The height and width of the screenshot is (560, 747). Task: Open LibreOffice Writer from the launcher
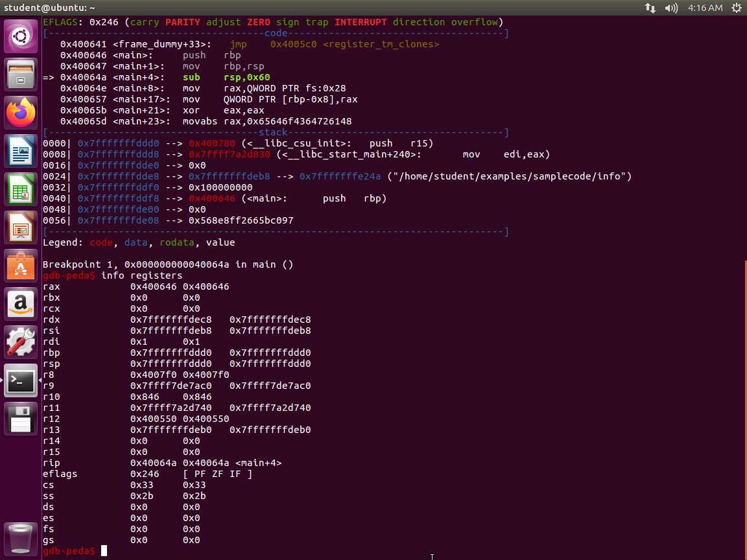[21, 152]
